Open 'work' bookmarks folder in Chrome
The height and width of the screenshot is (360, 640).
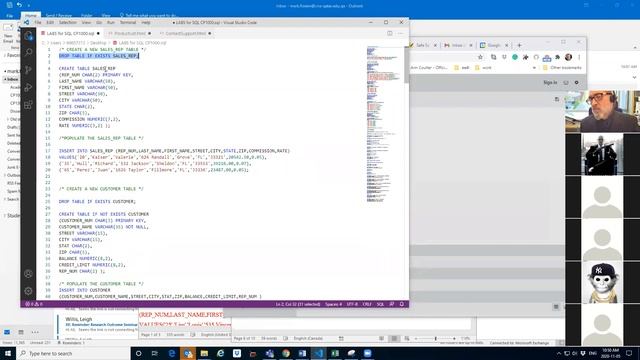pos(483,68)
